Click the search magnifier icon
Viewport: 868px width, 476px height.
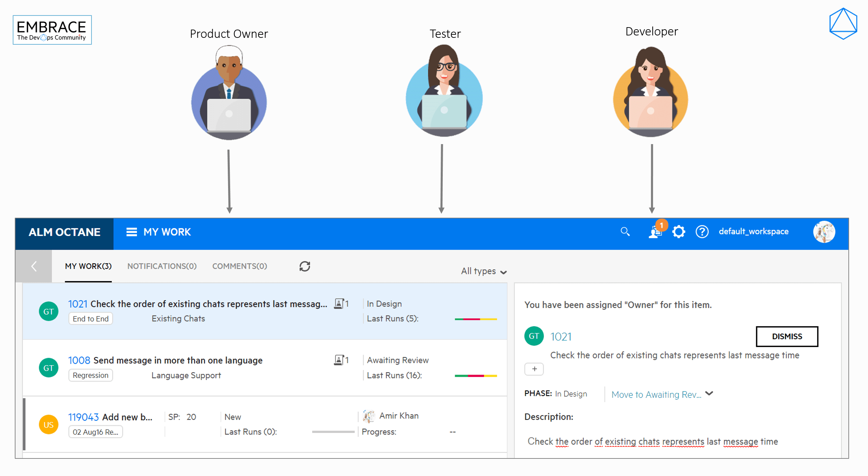pos(625,232)
